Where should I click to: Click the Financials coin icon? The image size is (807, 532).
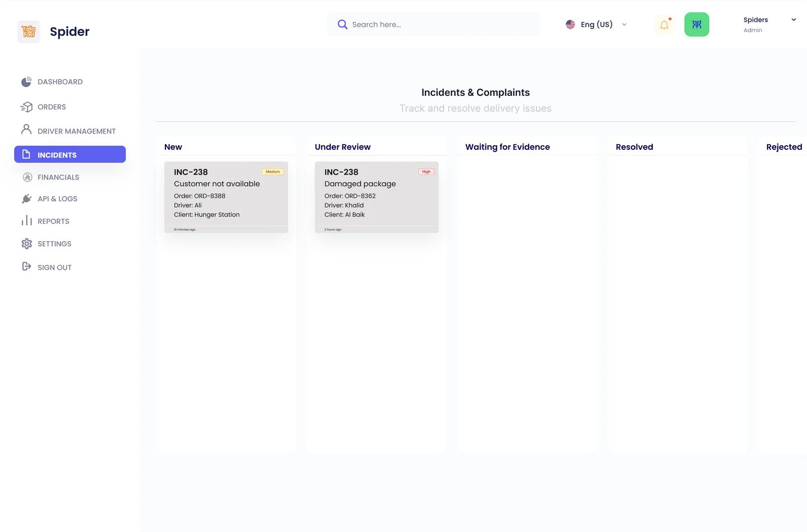point(28,177)
